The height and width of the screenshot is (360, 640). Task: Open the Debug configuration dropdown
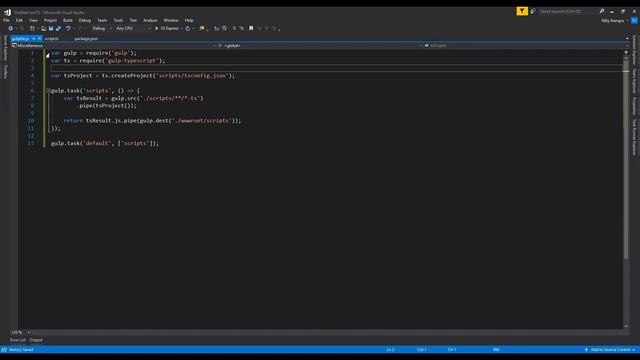click(102, 29)
